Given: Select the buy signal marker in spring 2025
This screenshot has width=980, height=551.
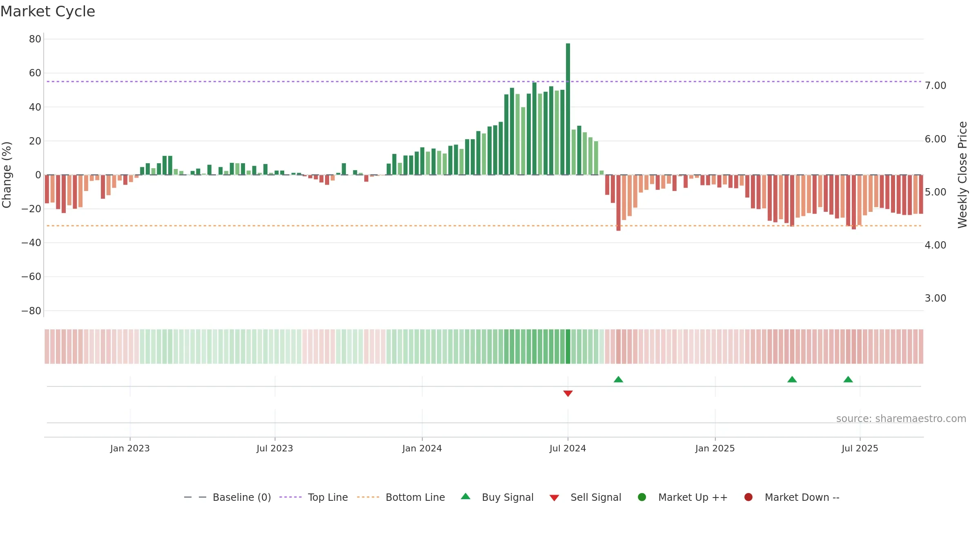Looking at the screenshot, I should point(792,379).
